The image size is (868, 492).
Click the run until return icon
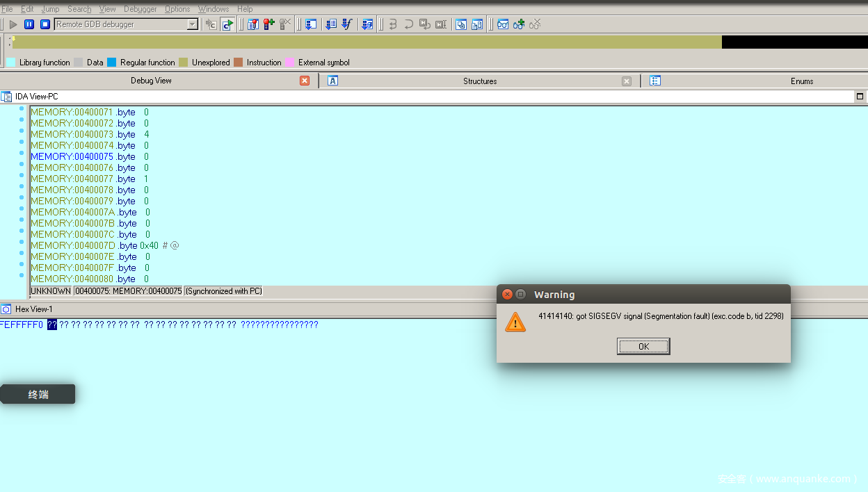pos(424,24)
